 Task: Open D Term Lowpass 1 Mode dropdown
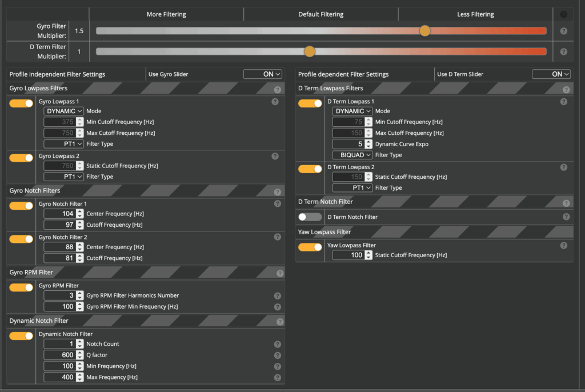[352, 111]
